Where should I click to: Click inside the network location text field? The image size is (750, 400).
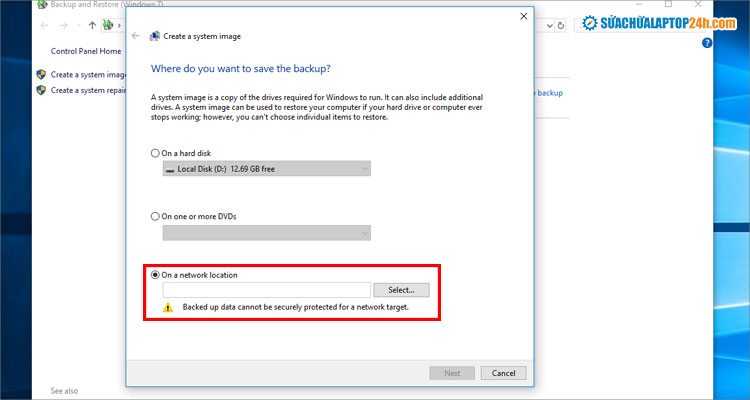(266, 290)
